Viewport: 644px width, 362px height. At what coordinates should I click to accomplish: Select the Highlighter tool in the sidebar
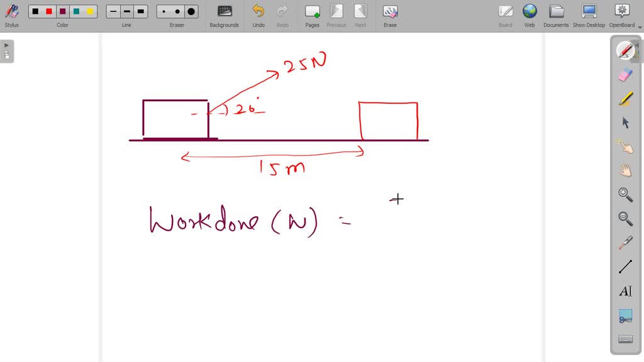click(625, 97)
